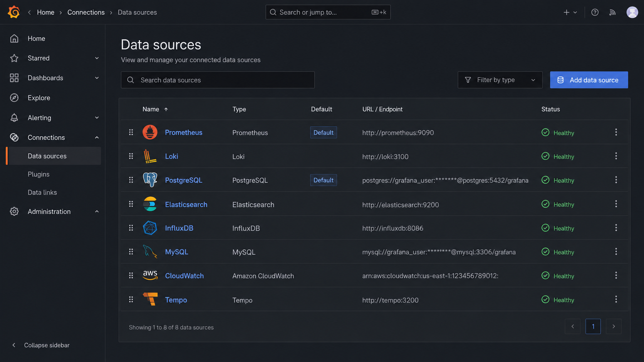Grab the drag handle for InfluxDB row
Screen dimensions: 644x362
pyautogui.click(x=131, y=228)
